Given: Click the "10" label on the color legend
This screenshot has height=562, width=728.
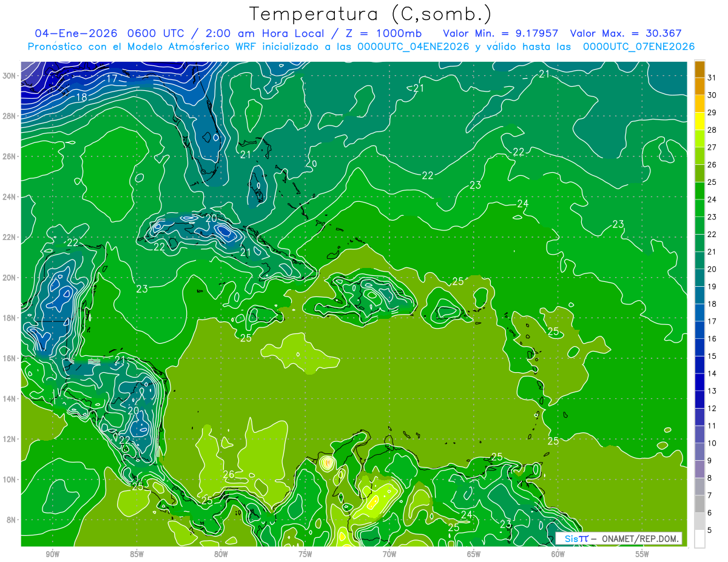Looking at the screenshot, I should [x=712, y=443].
